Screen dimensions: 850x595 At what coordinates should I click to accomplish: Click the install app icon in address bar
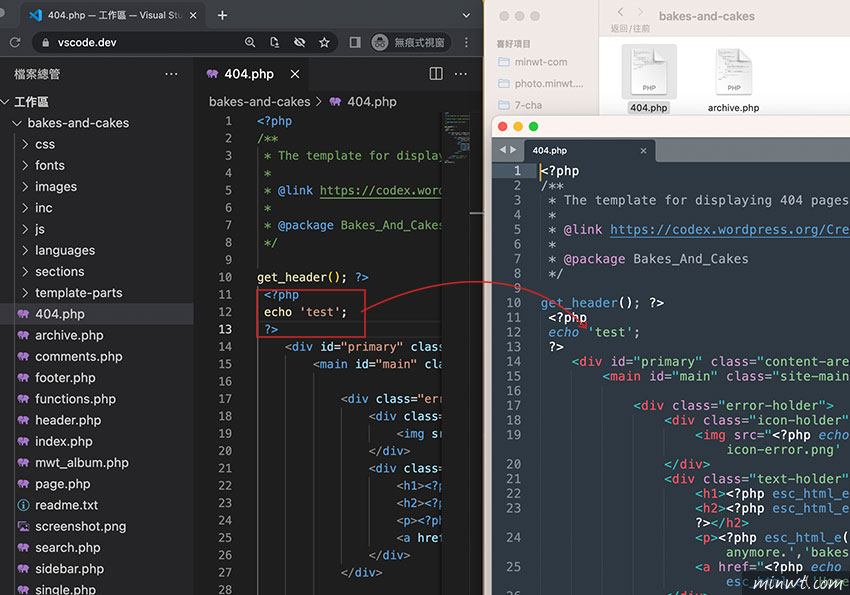coord(275,42)
